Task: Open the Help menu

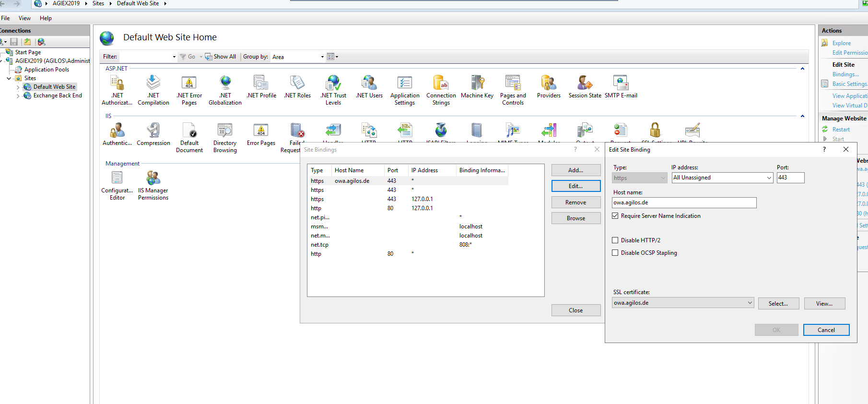Action: (x=46, y=18)
